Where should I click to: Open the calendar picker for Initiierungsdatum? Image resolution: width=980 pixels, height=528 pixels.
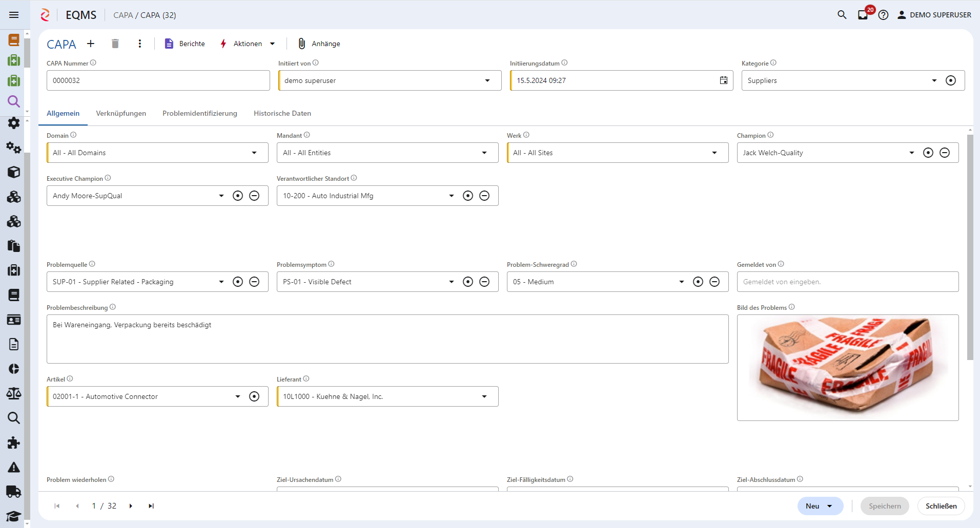(724, 80)
